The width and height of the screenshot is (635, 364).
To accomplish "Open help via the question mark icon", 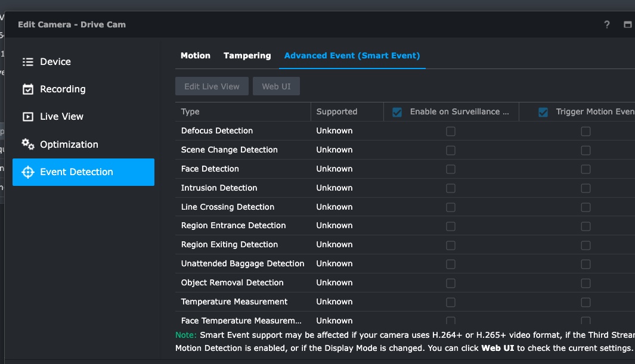I will point(606,24).
